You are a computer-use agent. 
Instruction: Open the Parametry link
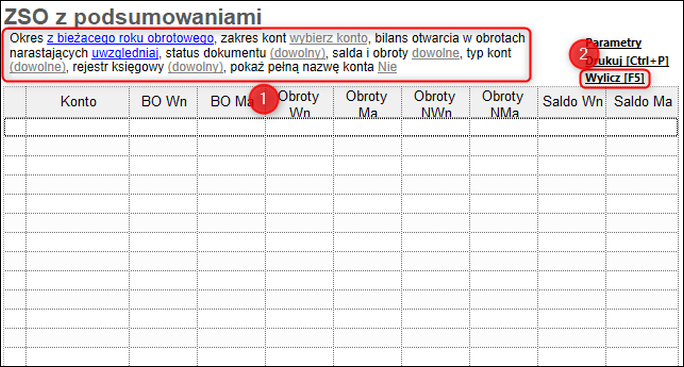click(x=613, y=43)
